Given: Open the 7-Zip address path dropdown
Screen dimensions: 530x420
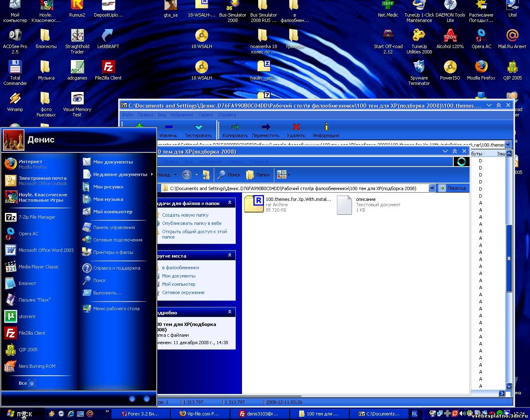Looking at the screenshot, I should 508,145.
